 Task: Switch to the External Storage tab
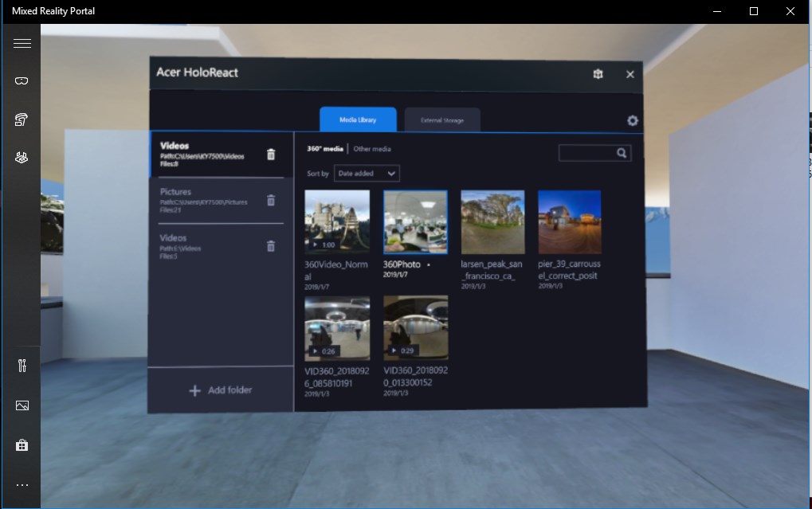(442, 119)
